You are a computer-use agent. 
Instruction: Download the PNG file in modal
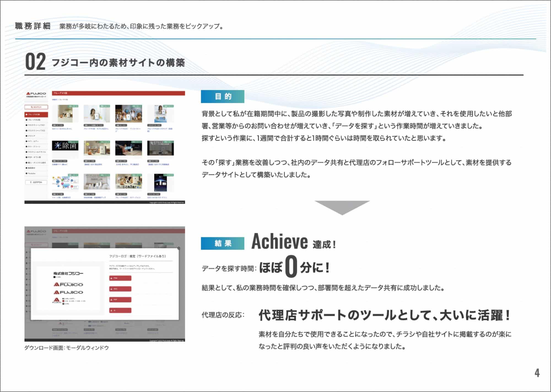pyautogui.click(x=120, y=278)
